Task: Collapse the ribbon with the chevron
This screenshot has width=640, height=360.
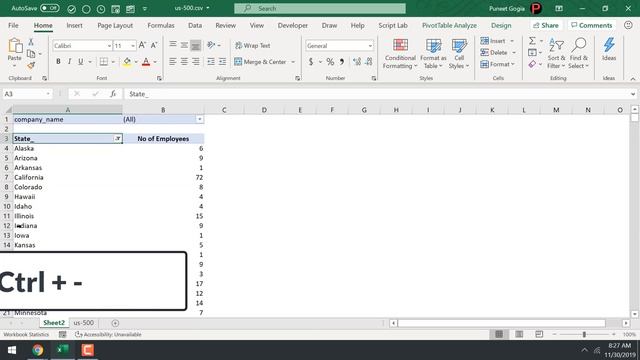Action: (633, 79)
